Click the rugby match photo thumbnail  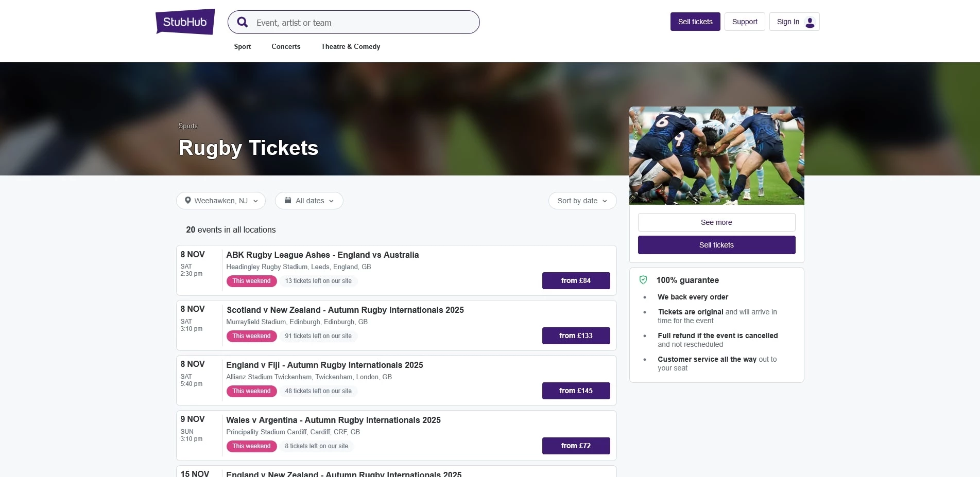click(716, 155)
